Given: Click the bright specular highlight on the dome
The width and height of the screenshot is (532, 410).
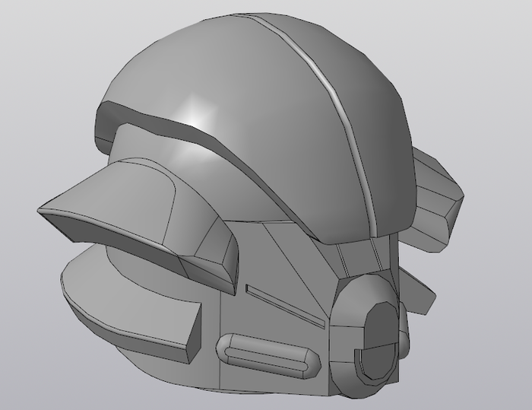Looking at the screenshot, I should tap(199, 114).
